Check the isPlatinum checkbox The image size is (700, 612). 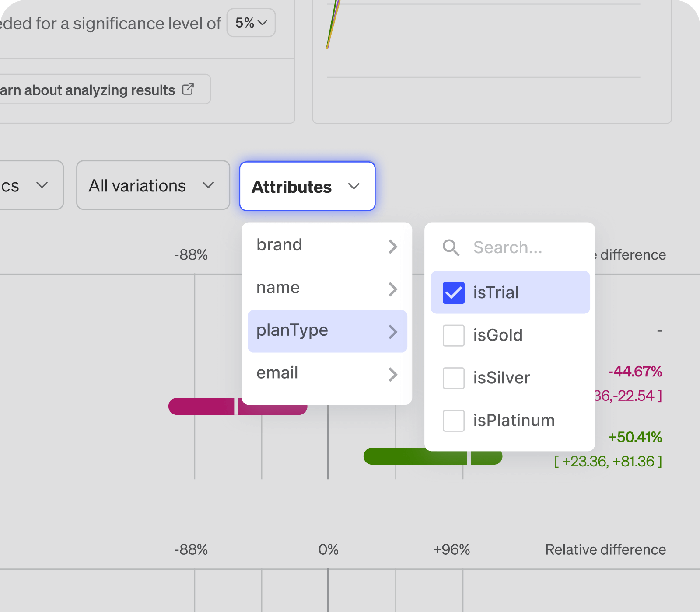454,421
